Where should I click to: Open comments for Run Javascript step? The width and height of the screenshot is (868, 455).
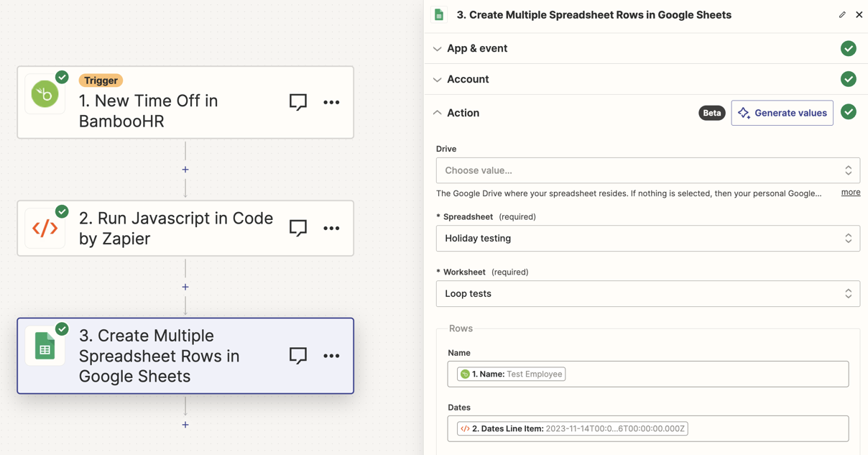point(298,228)
